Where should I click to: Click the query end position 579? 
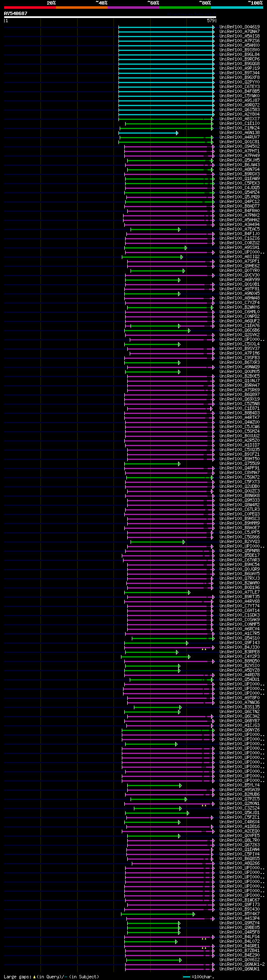[211, 20]
